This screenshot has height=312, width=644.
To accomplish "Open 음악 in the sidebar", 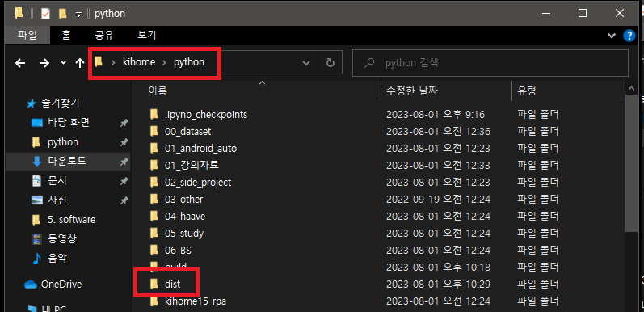I will 57,258.
